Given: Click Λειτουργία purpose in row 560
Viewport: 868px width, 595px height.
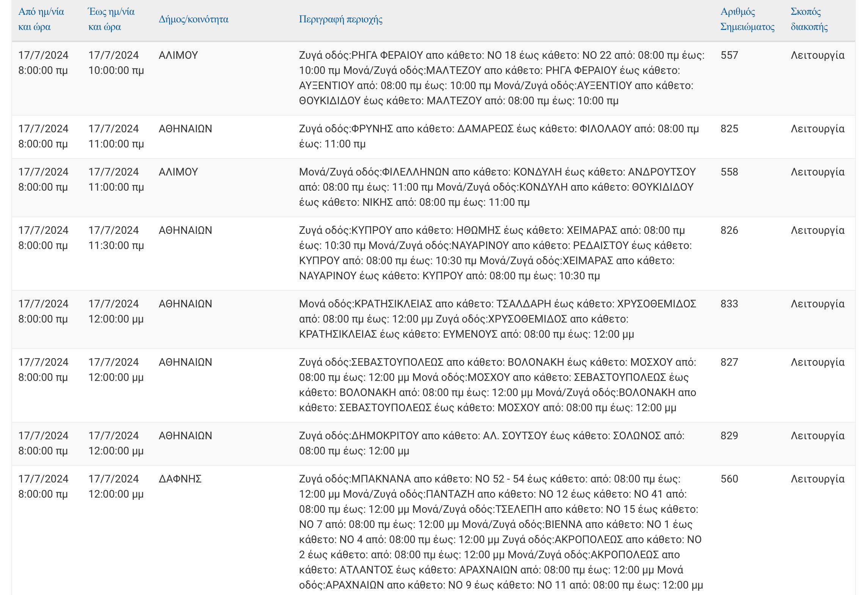Looking at the screenshot, I should point(818,479).
